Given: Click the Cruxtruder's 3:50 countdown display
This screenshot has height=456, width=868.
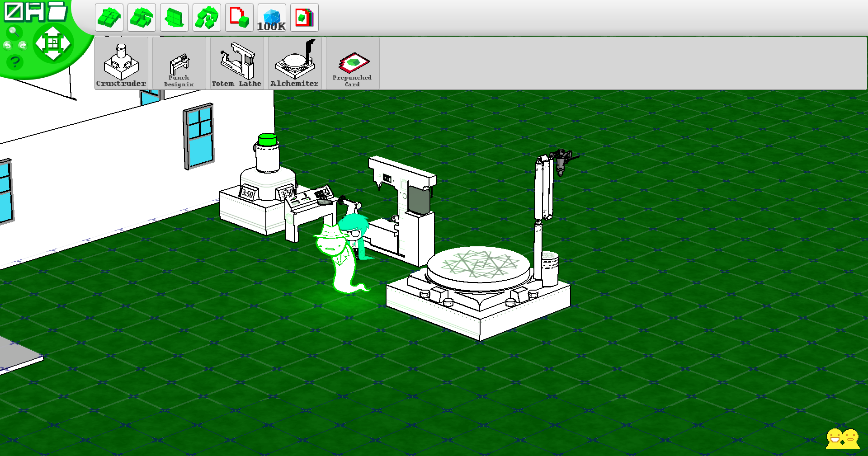Looking at the screenshot, I should (x=248, y=193).
